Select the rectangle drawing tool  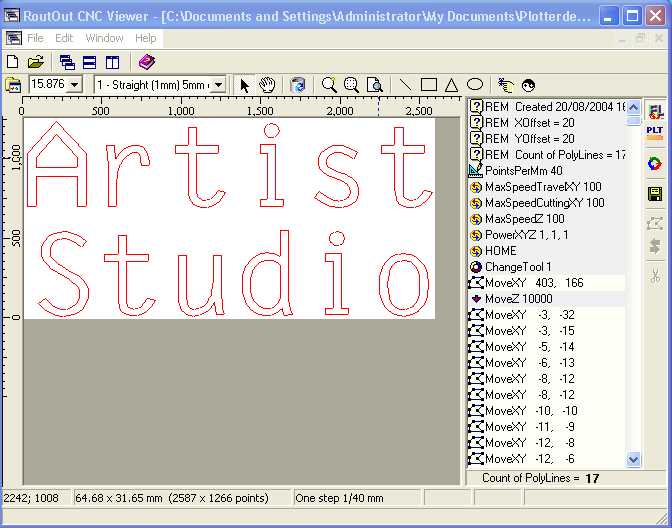point(428,85)
